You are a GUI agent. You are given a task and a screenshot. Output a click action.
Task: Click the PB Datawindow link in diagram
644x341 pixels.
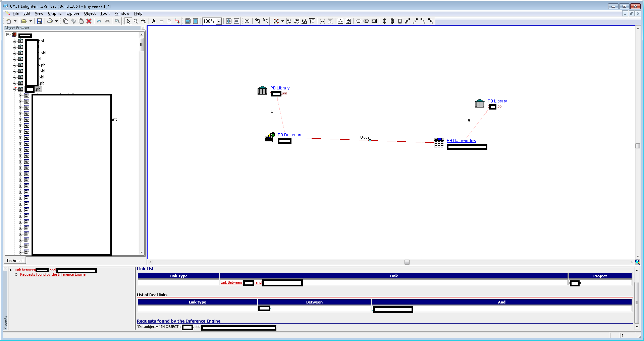461,141
